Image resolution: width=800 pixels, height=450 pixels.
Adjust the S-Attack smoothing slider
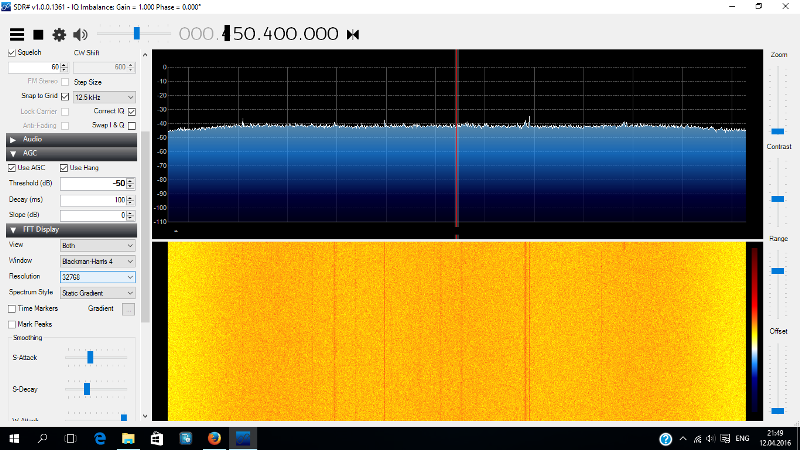coord(90,357)
